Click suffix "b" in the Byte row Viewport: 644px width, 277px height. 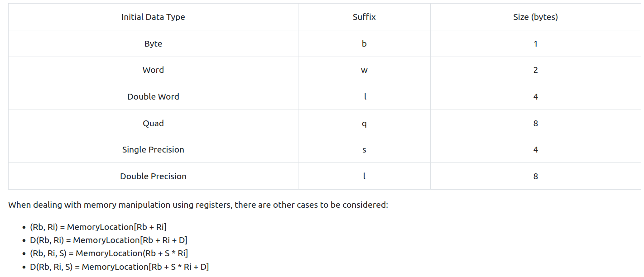point(364,44)
